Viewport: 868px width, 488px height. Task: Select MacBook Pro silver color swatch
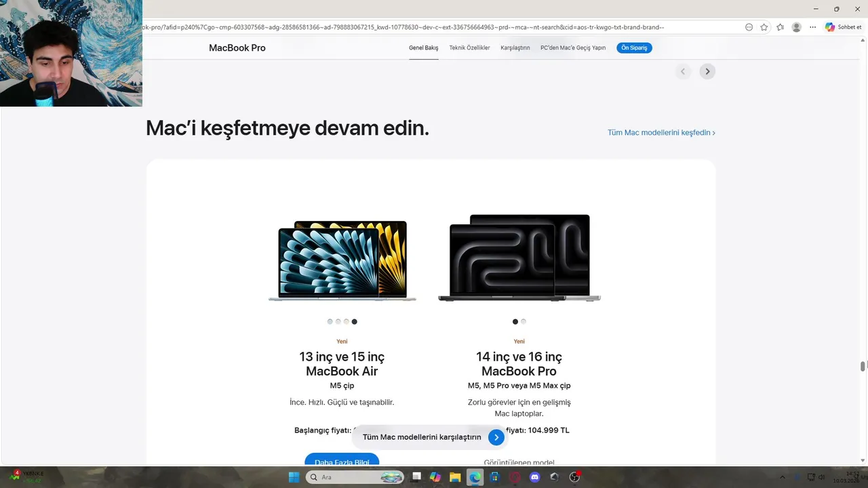(x=524, y=321)
